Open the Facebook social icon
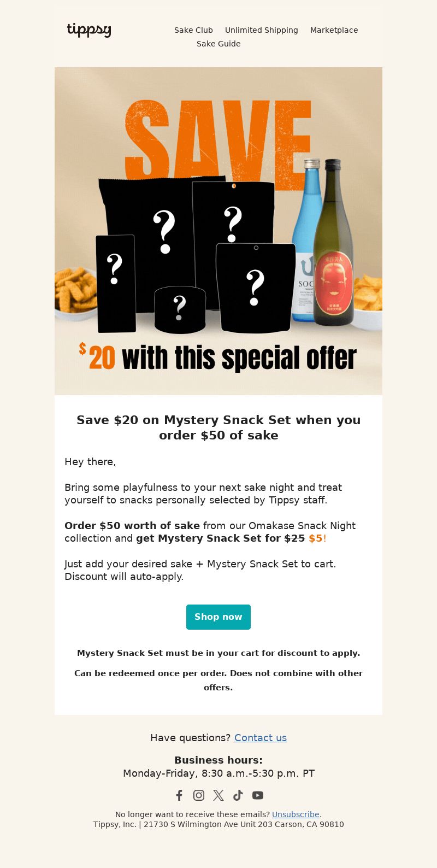Image resolution: width=437 pixels, height=868 pixels. [179, 795]
